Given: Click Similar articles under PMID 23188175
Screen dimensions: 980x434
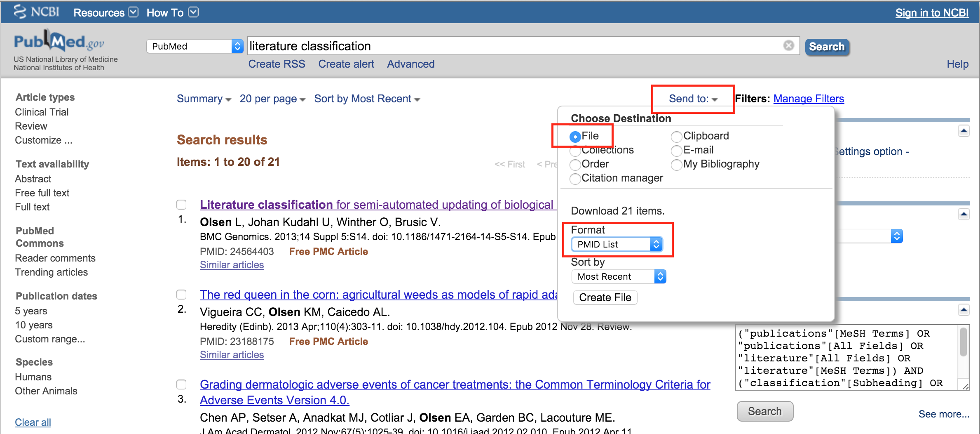Looking at the screenshot, I should [232, 355].
